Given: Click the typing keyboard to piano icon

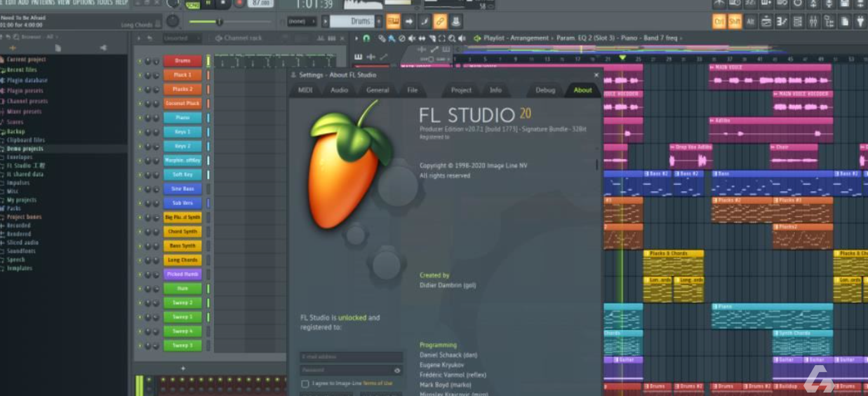Looking at the screenshot, I should pyautogui.click(x=393, y=22).
